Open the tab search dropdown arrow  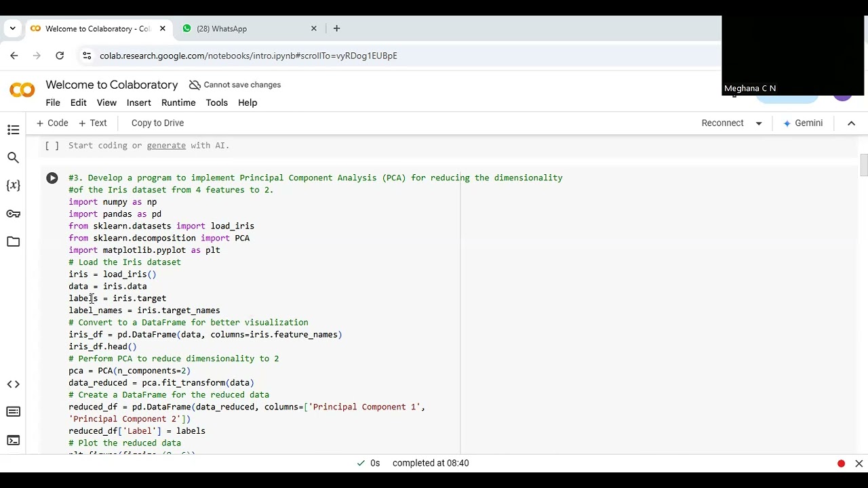click(12, 28)
